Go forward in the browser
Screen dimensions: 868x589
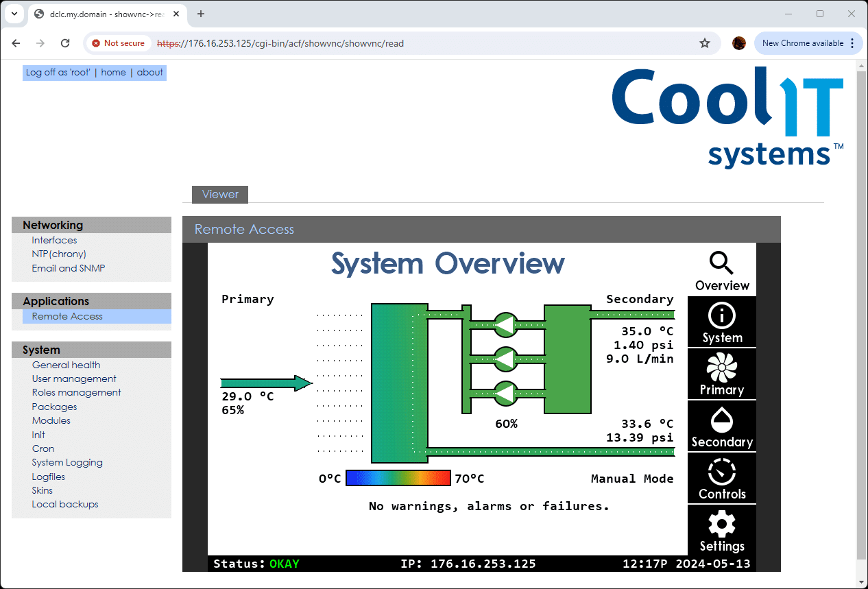click(x=40, y=43)
